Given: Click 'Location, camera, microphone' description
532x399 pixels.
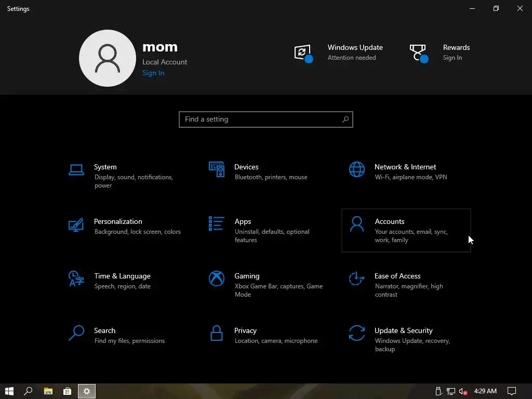Looking at the screenshot, I should (x=276, y=341).
